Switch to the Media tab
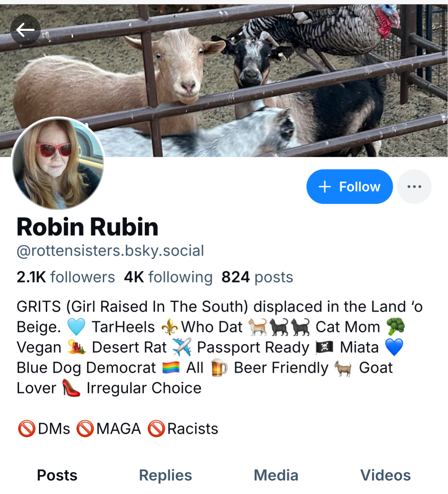 276,475
